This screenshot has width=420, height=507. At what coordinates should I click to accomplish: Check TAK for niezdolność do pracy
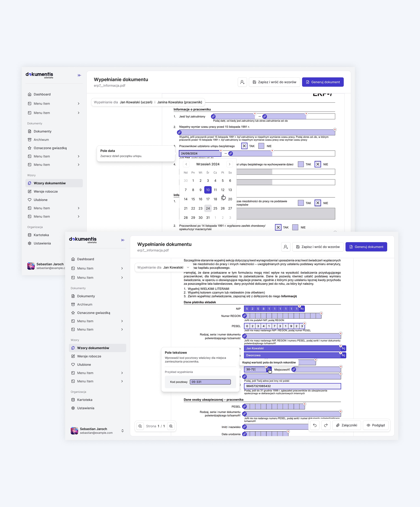coord(301,203)
